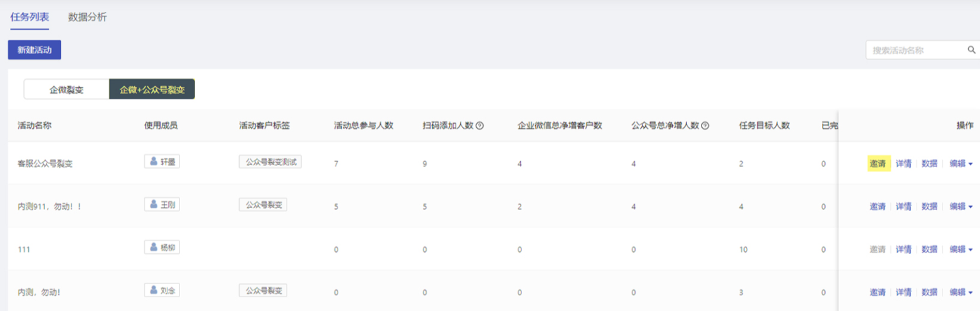Viewport: 980px width, 311px height.
Task: Click activity name 内测，勿动！
Action: tap(39, 292)
